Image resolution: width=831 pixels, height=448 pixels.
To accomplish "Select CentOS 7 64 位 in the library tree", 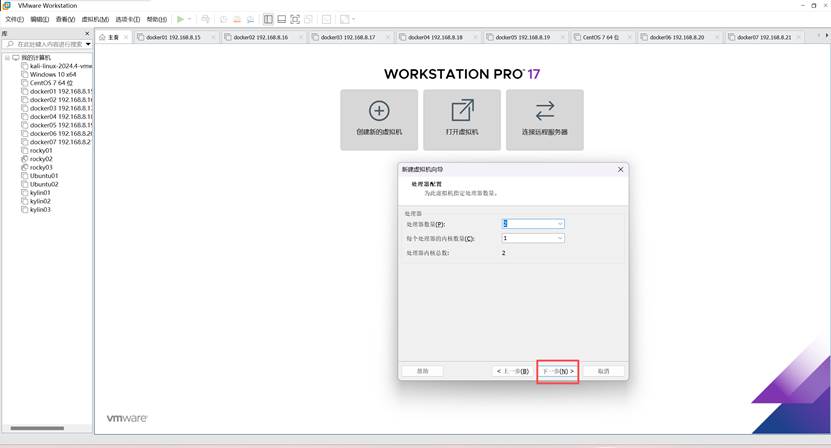I will (47, 83).
